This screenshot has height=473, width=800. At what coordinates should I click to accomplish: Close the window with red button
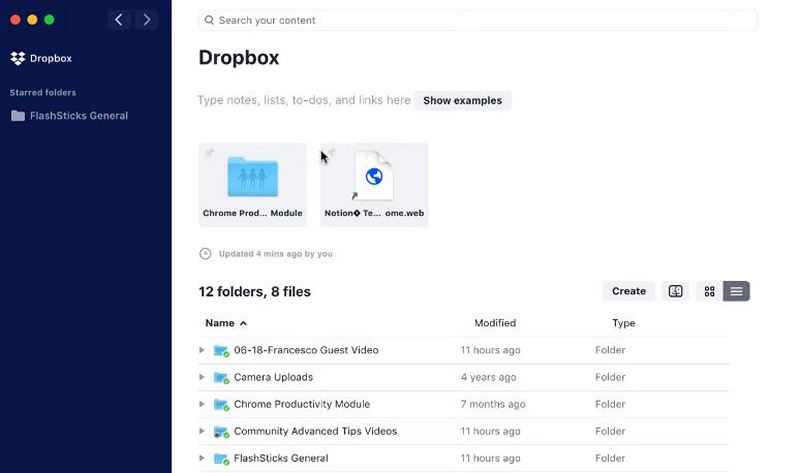point(15,20)
